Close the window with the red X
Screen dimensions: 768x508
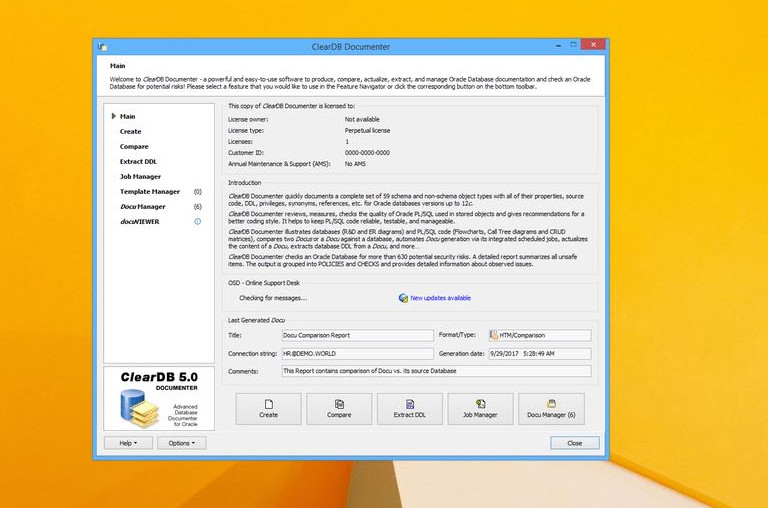click(593, 45)
